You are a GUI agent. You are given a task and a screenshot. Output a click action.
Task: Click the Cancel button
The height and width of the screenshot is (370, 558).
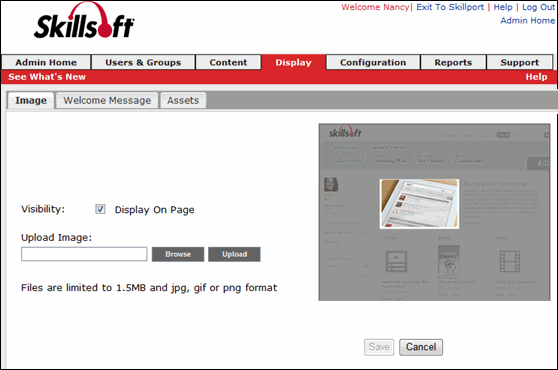pos(421,347)
